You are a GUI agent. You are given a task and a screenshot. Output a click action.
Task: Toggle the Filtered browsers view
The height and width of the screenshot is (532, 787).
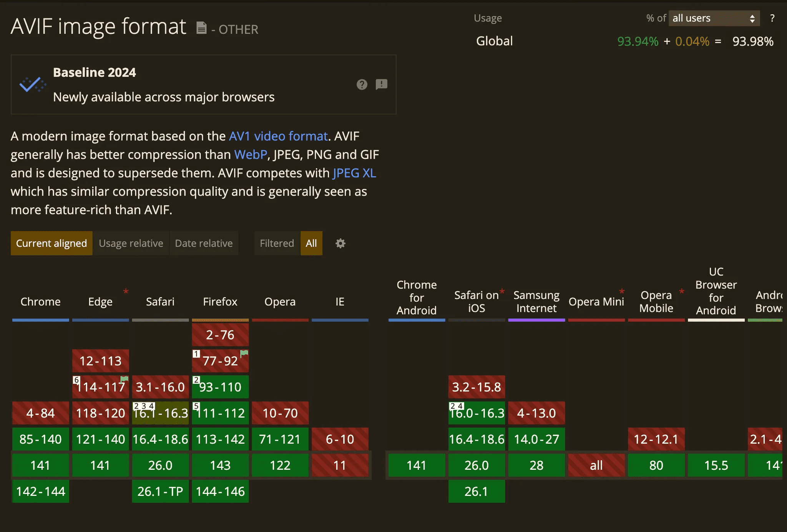coord(277,244)
